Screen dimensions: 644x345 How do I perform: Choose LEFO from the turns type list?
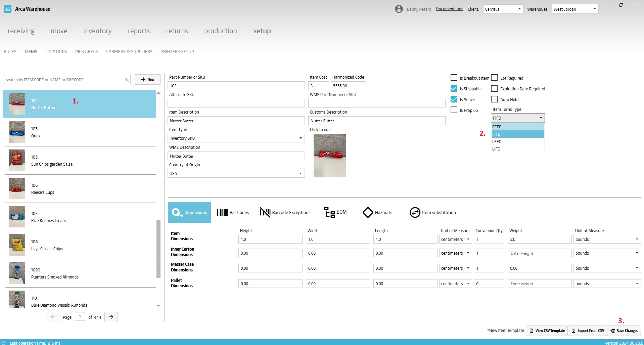point(518,141)
